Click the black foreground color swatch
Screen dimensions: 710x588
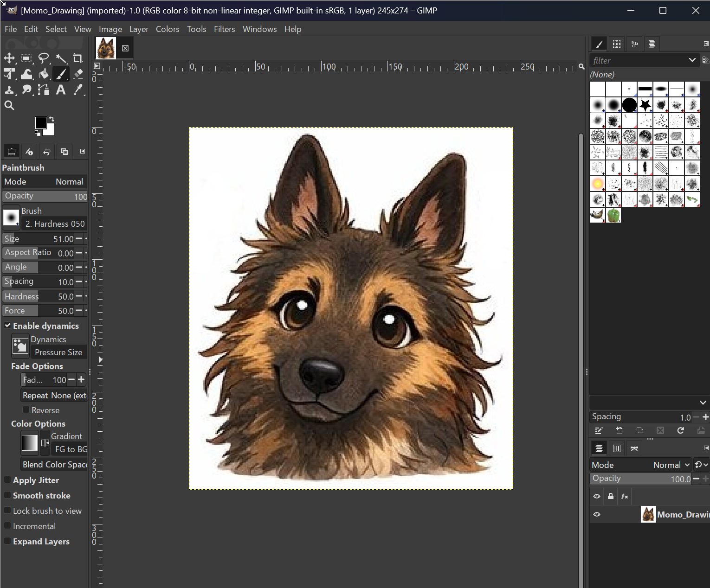(x=42, y=123)
